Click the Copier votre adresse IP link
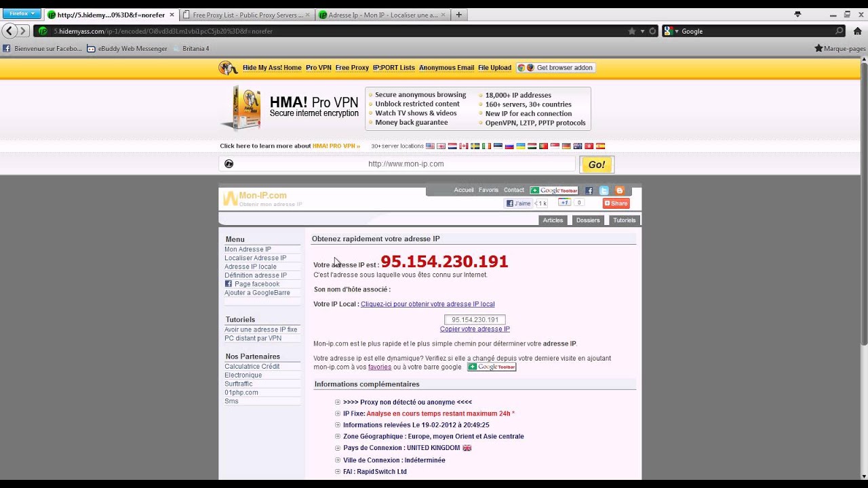 click(475, 329)
